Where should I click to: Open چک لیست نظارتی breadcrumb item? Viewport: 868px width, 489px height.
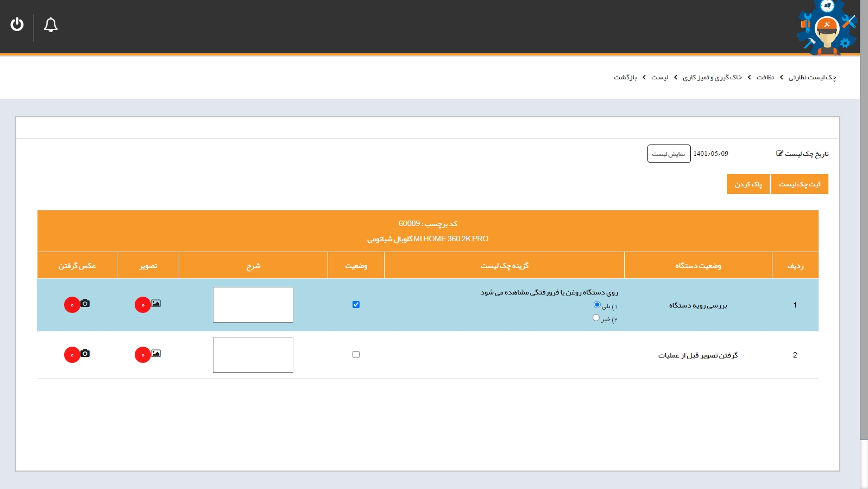[x=812, y=78]
